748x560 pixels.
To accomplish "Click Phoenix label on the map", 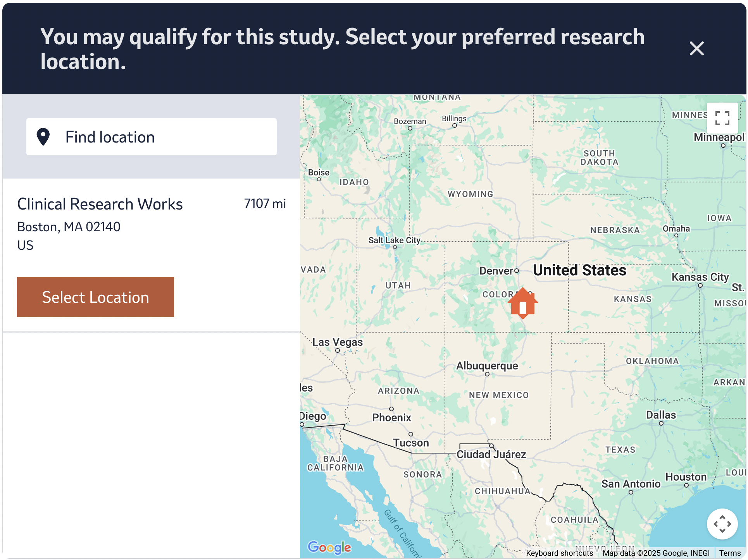I will [391, 417].
